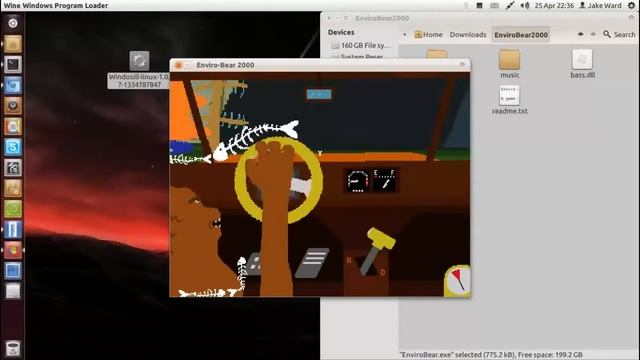The height and width of the screenshot is (360, 640).
Task: Click the large fish skeleton on dashboard
Action: [255, 140]
